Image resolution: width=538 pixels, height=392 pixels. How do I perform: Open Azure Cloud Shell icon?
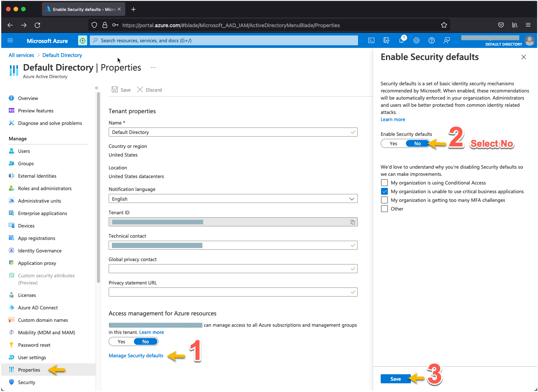point(371,40)
